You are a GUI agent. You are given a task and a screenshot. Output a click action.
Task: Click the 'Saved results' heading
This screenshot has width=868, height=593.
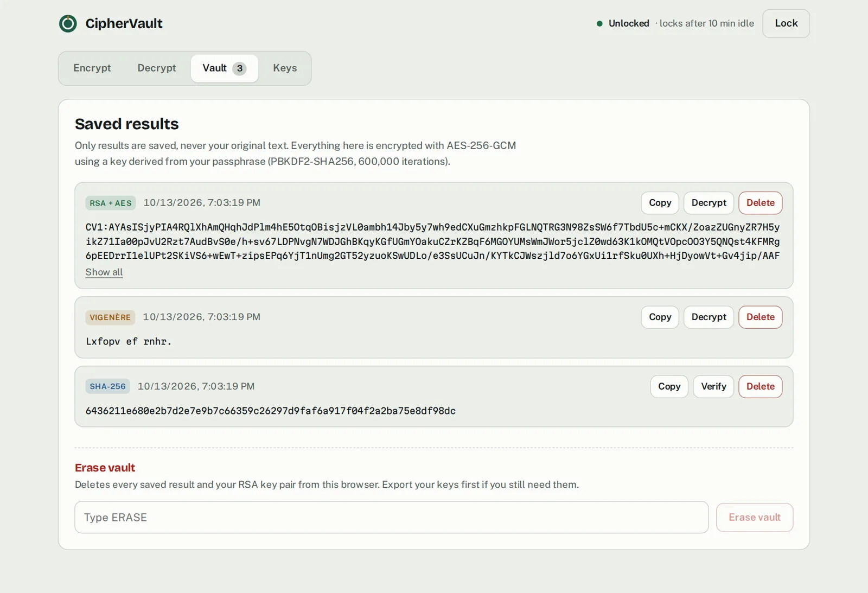pyautogui.click(x=126, y=124)
